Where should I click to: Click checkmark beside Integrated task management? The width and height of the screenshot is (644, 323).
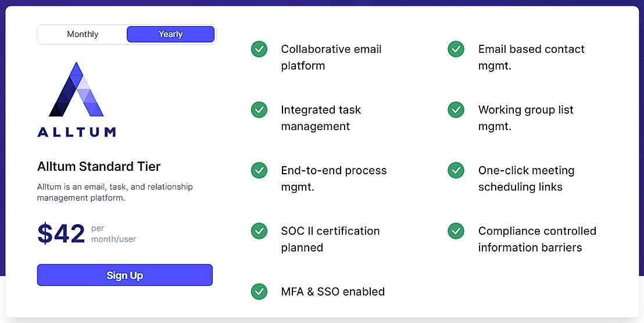pyautogui.click(x=259, y=110)
